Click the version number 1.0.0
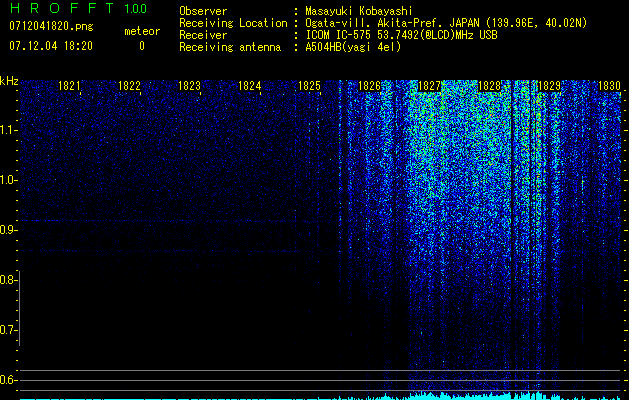 click(x=135, y=8)
